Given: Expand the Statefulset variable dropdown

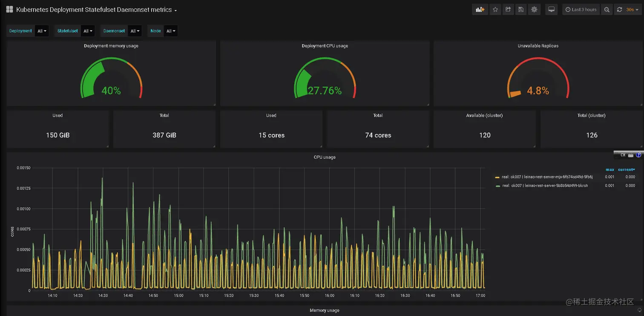Looking at the screenshot, I should click(x=88, y=31).
